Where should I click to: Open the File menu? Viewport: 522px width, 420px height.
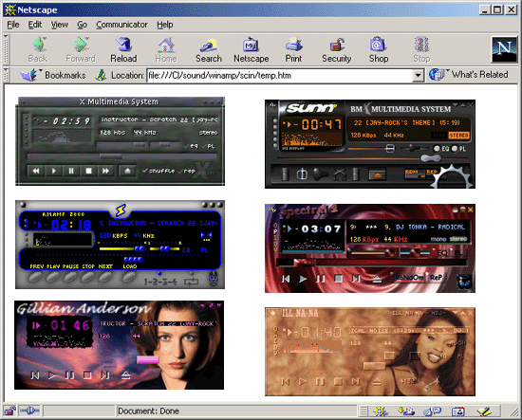(13, 25)
